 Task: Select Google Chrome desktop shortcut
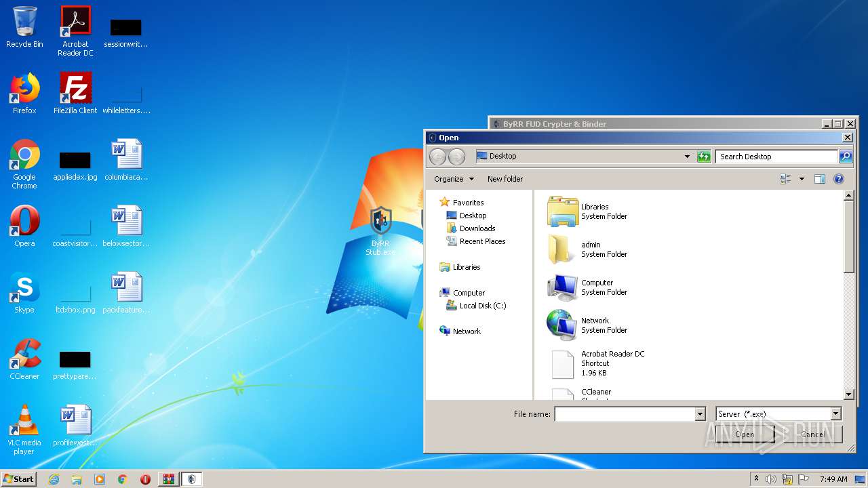pyautogui.click(x=24, y=164)
